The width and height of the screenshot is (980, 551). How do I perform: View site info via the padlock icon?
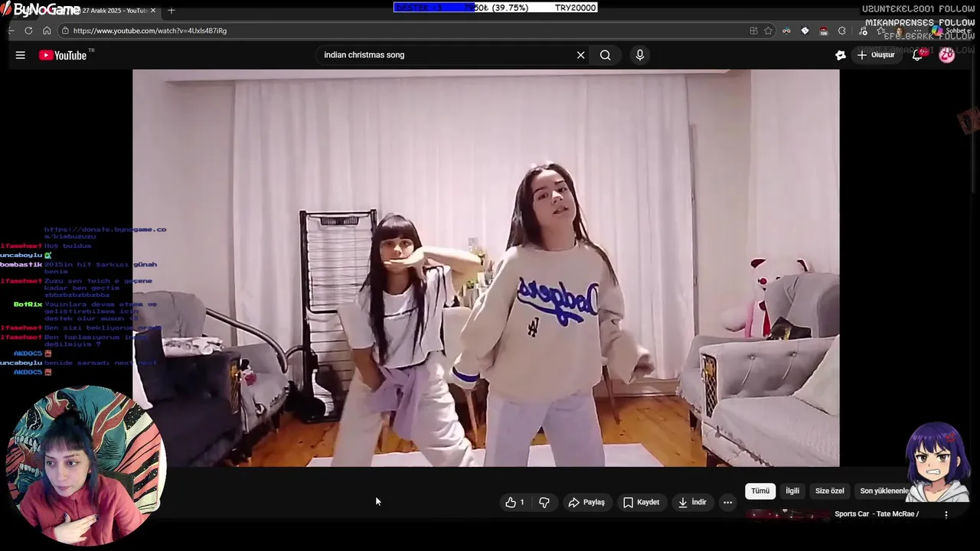pos(65,31)
